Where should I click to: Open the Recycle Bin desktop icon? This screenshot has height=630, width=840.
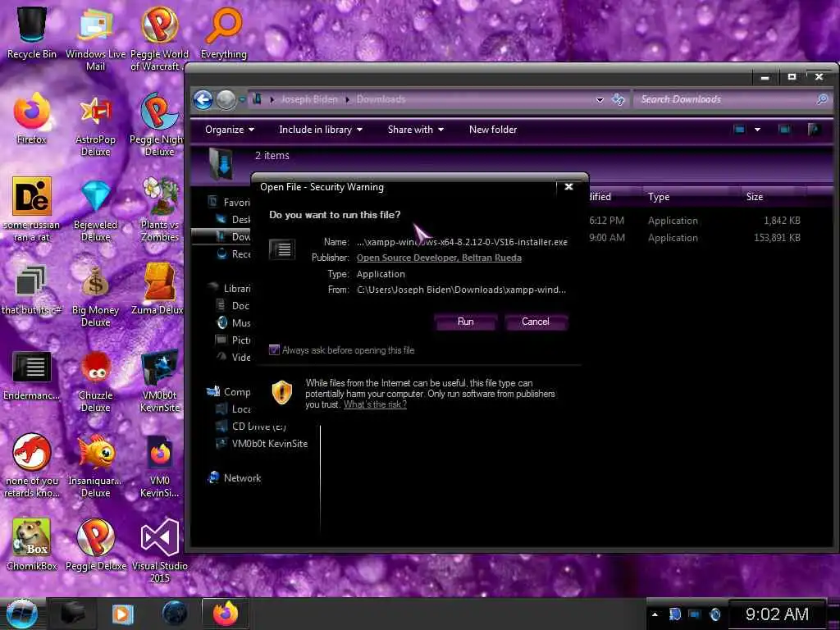pos(32,32)
